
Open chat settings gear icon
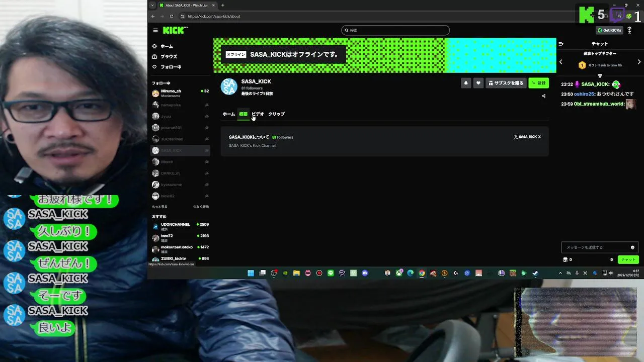coord(612,260)
